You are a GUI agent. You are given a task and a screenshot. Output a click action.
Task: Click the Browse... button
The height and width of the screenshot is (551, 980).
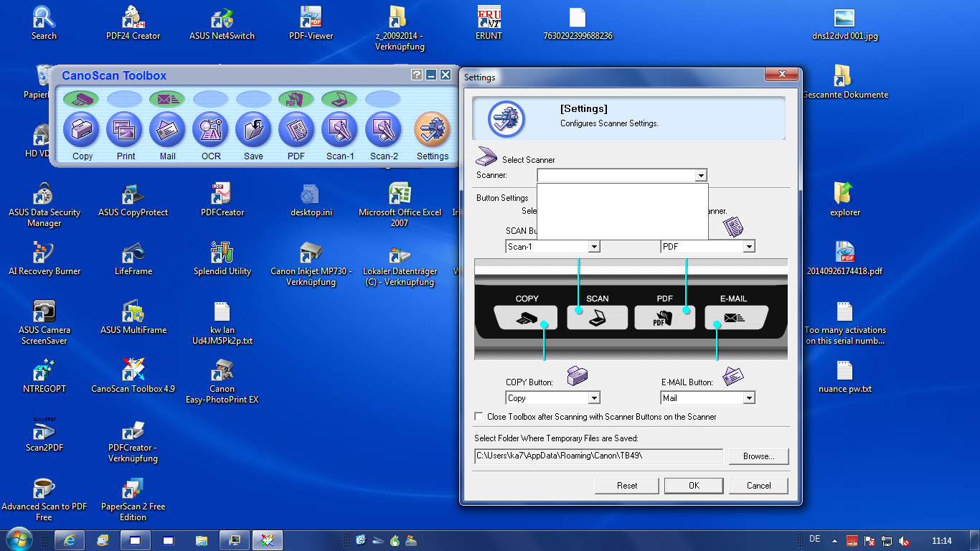tap(759, 456)
